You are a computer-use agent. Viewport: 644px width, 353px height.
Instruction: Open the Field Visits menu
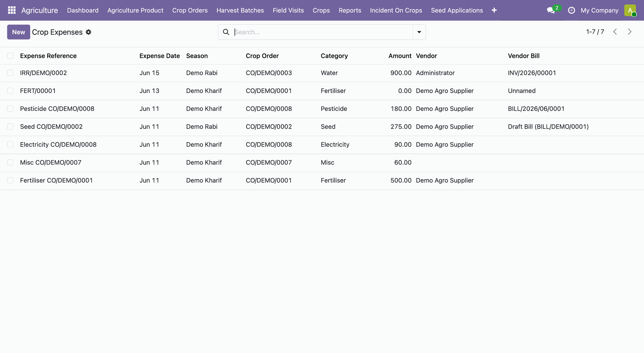point(288,10)
